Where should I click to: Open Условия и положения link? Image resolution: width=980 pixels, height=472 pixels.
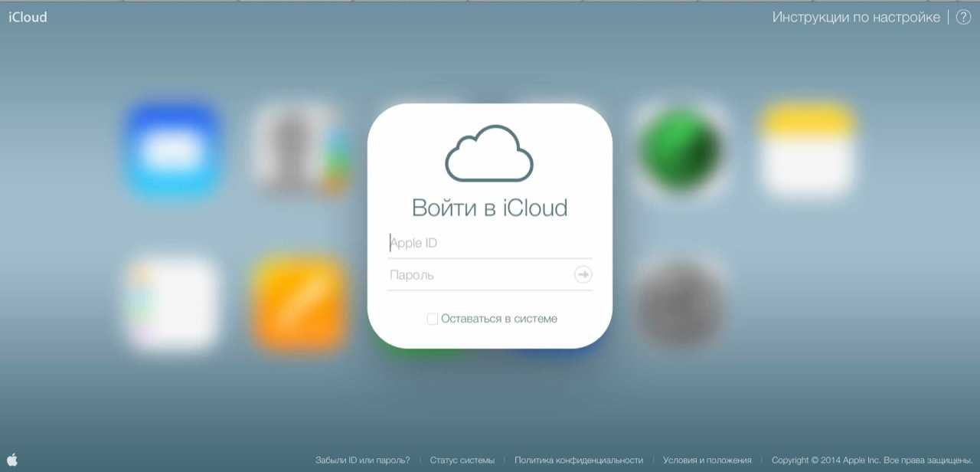tap(707, 461)
